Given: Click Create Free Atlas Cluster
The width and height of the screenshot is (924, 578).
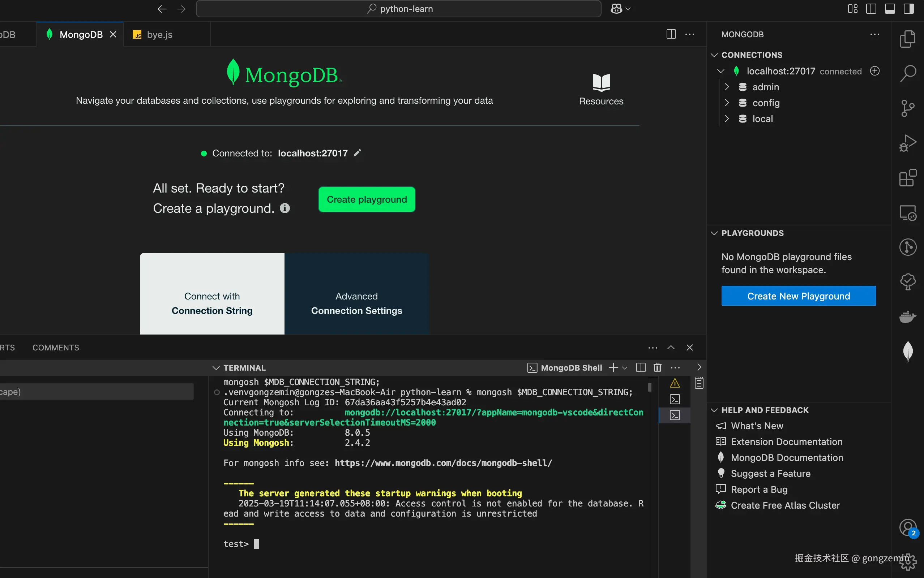Looking at the screenshot, I should pyautogui.click(x=786, y=505).
